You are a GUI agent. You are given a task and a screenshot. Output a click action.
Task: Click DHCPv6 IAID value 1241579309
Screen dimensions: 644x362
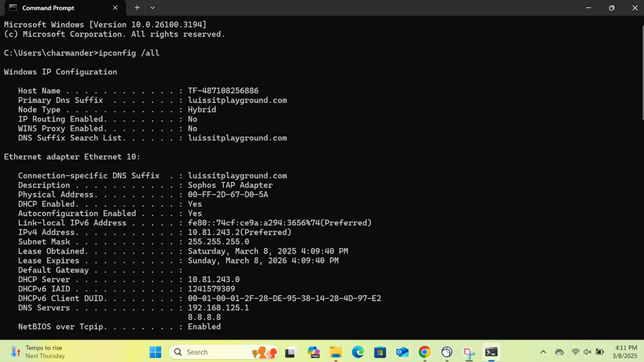click(x=211, y=289)
